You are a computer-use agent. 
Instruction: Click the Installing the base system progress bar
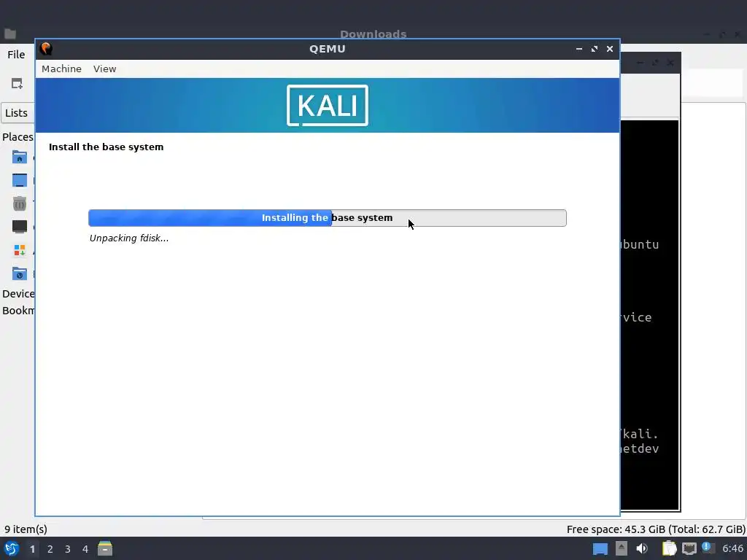click(x=328, y=217)
